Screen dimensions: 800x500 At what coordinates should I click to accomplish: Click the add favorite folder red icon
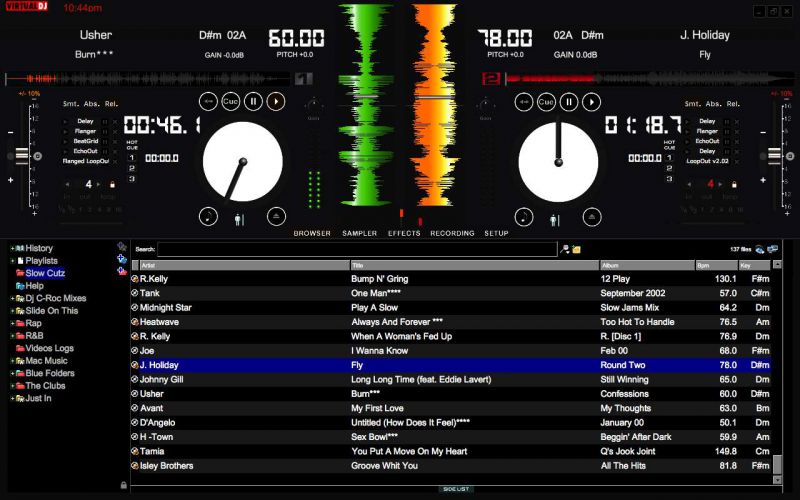pos(122,271)
